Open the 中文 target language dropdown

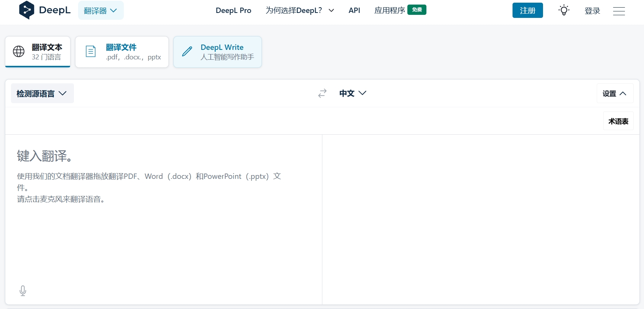point(352,93)
